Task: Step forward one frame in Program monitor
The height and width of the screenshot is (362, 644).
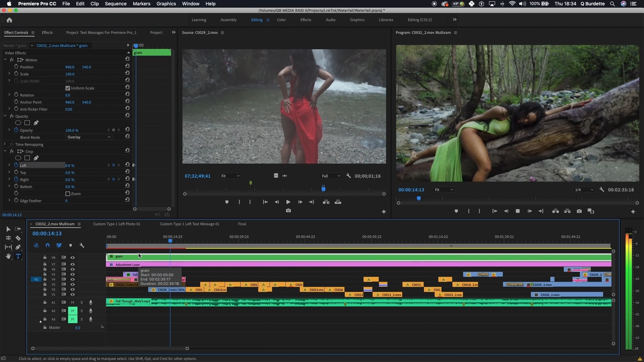Action: pos(530,211)
